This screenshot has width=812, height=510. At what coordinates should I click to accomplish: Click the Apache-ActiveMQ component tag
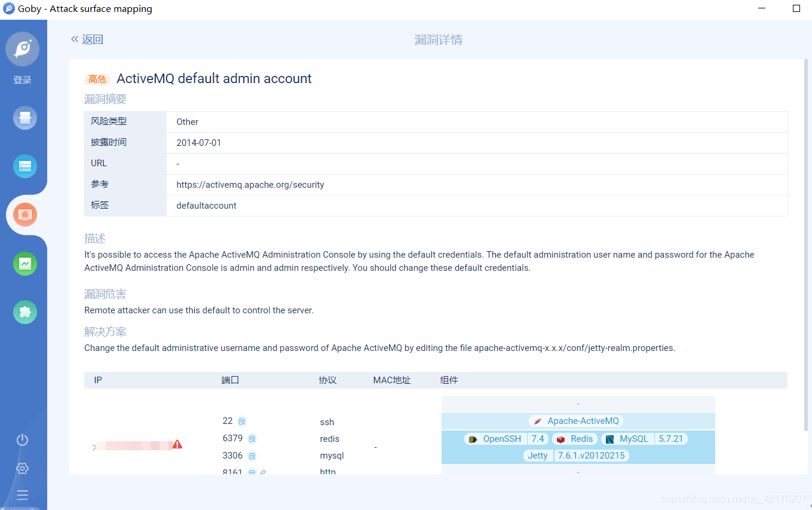[x=577, y=421]
